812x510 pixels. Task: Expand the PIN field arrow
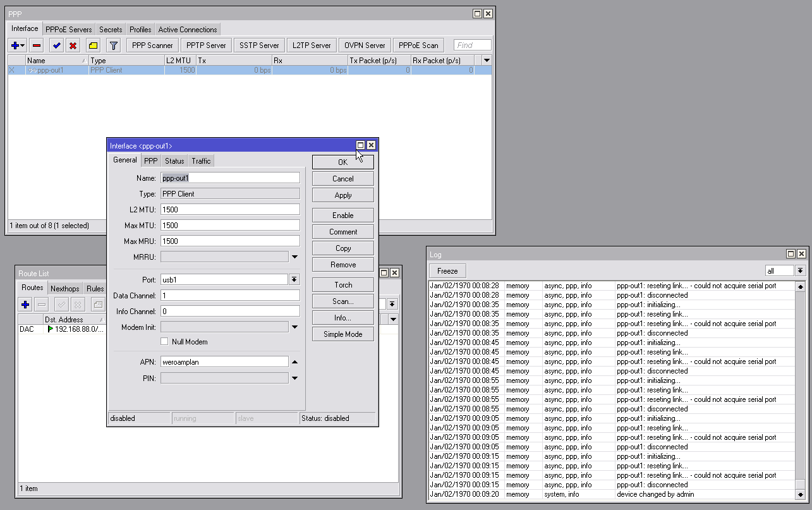(294, 379)
